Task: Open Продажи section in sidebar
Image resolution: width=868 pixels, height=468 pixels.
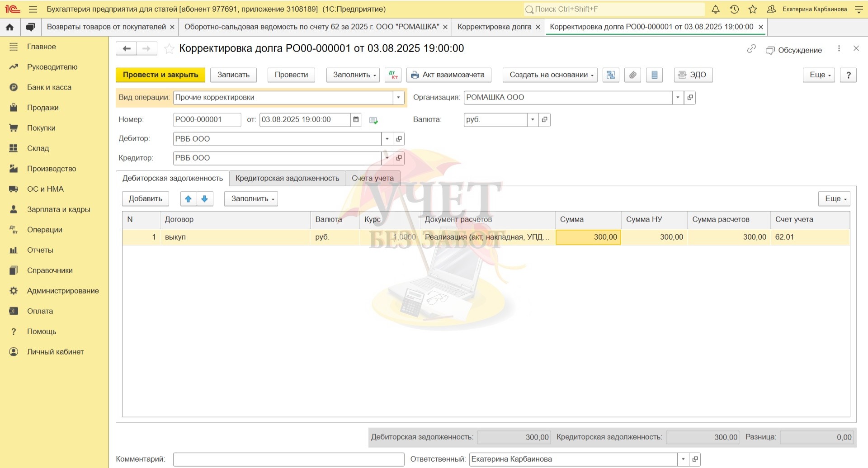Action: coord(42,108)
